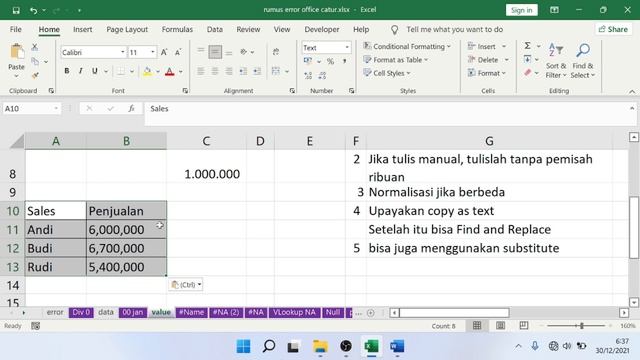Open Sort & Filter
640x360 pixels.
click(556, 61)
